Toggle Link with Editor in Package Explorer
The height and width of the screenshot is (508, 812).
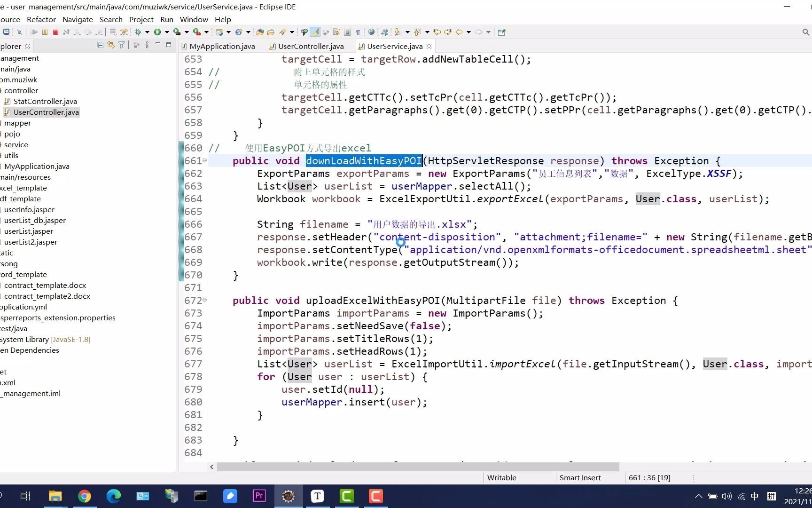(x=111, y=45)
